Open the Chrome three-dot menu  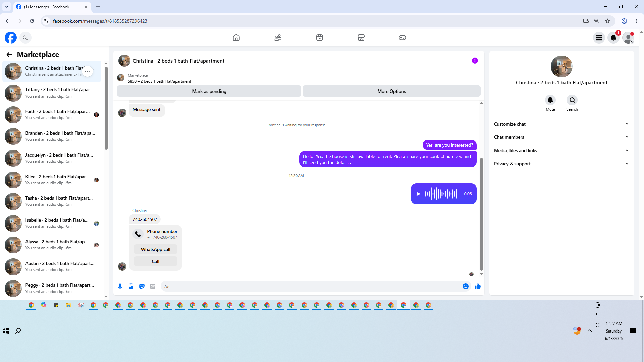point(636,21)
